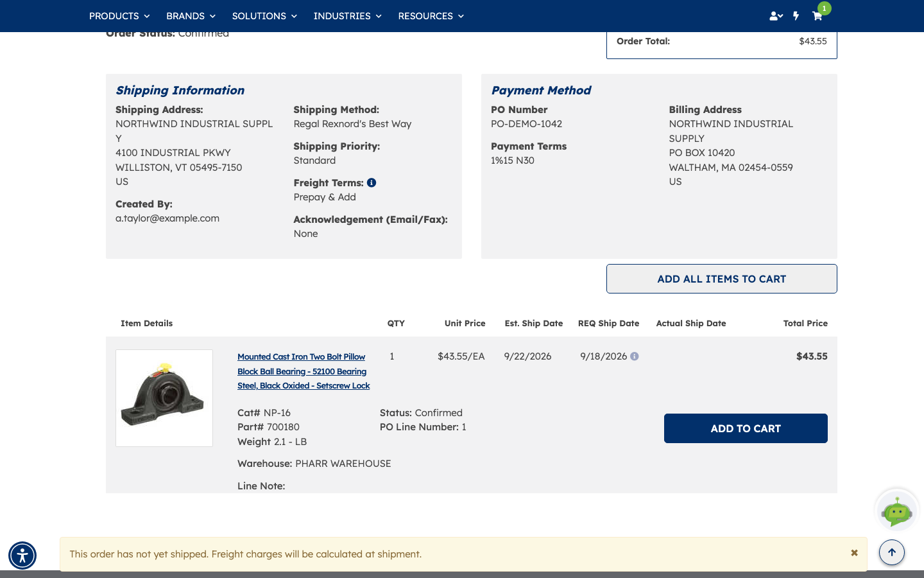Click the Total Price column header

click(x=805, y=324)
